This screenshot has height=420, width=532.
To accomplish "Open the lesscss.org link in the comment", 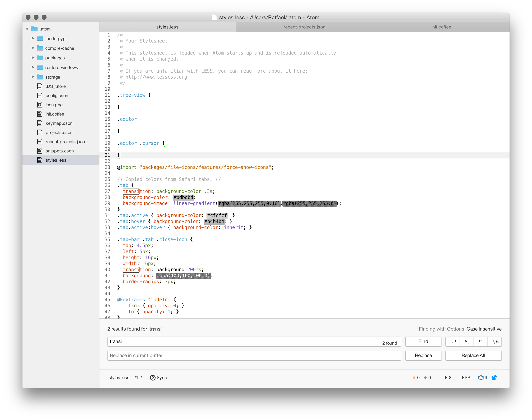I will [x=156, y=77].
